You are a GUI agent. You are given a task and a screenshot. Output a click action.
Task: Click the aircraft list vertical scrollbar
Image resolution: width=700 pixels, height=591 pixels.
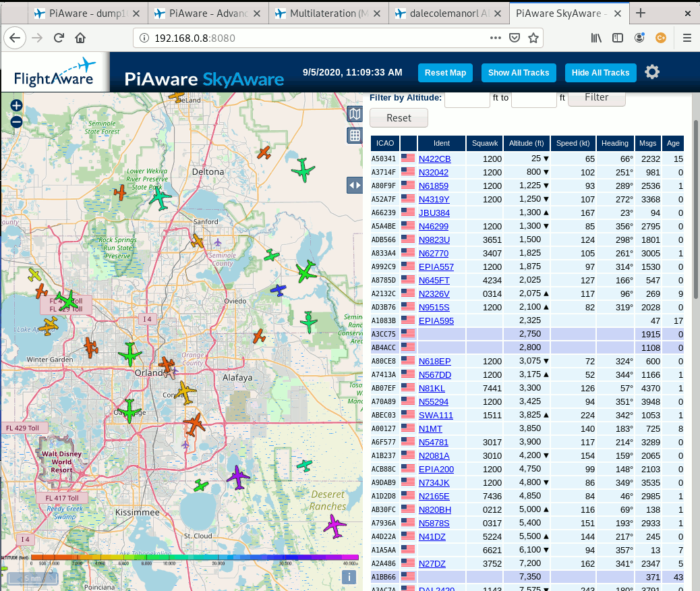tap(696, 209)
